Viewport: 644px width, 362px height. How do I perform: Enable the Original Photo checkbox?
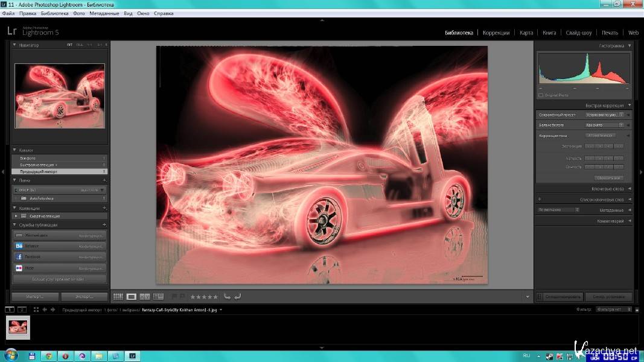click(x=540, y=95)
